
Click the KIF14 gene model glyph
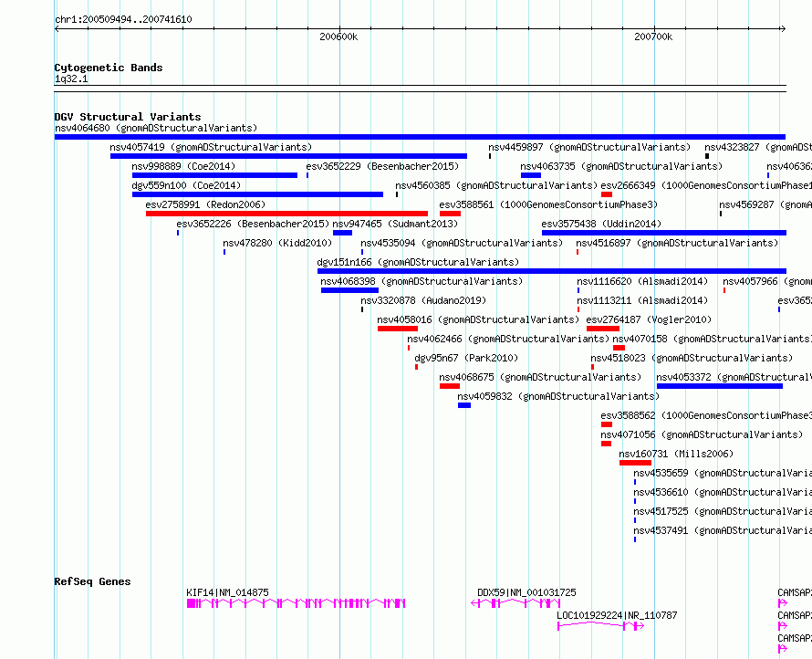point(297,603)
